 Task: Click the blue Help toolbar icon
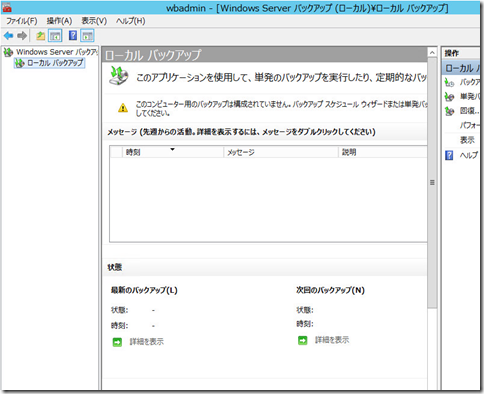(73, 35)
